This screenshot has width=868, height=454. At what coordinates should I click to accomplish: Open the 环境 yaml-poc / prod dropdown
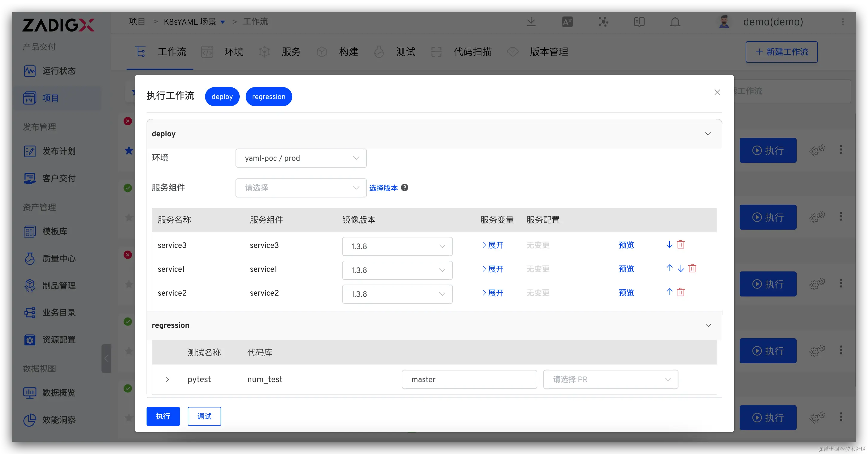[x=301, y=158]
